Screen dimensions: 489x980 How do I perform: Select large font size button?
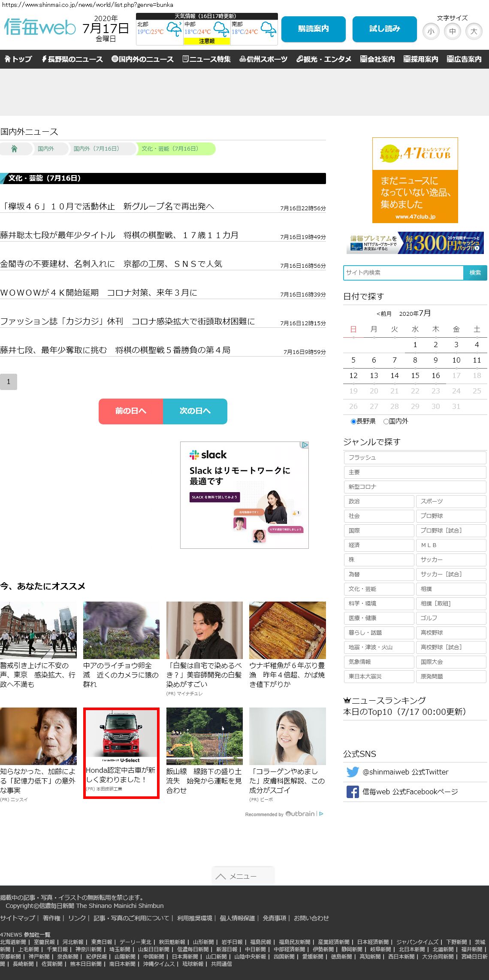click(x=474, y=31)
